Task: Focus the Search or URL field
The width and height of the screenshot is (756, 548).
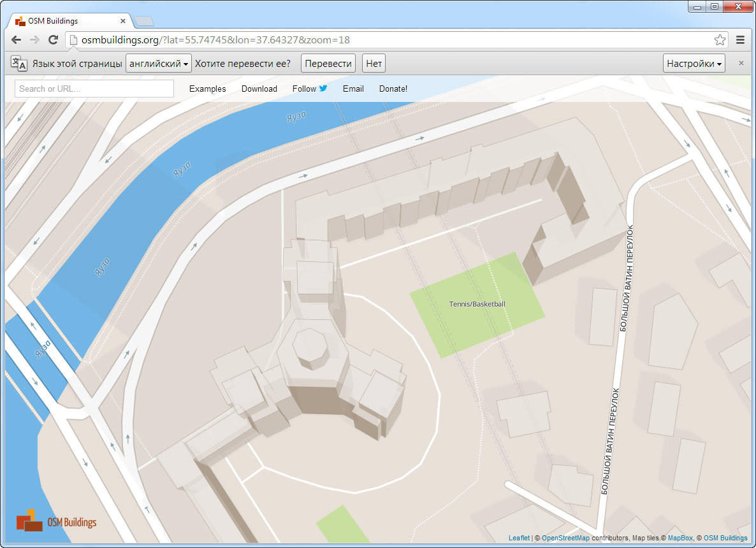Action: [x=94, y=89]
